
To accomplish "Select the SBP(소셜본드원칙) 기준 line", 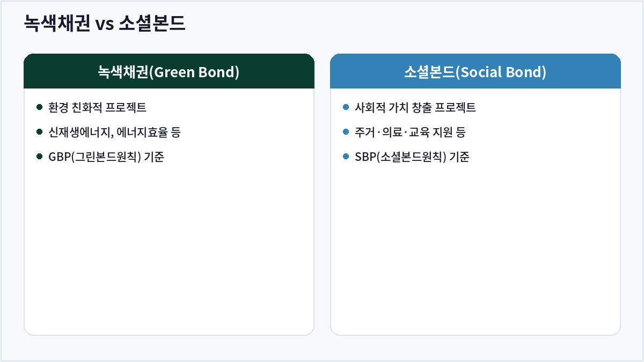I will (x=412, y=157).
